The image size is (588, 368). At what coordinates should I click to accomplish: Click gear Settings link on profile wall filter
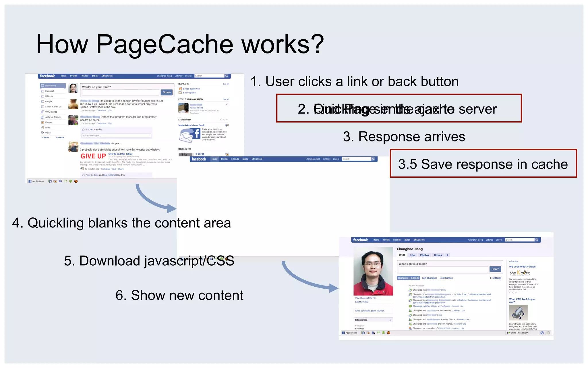(x=496, y=278)
